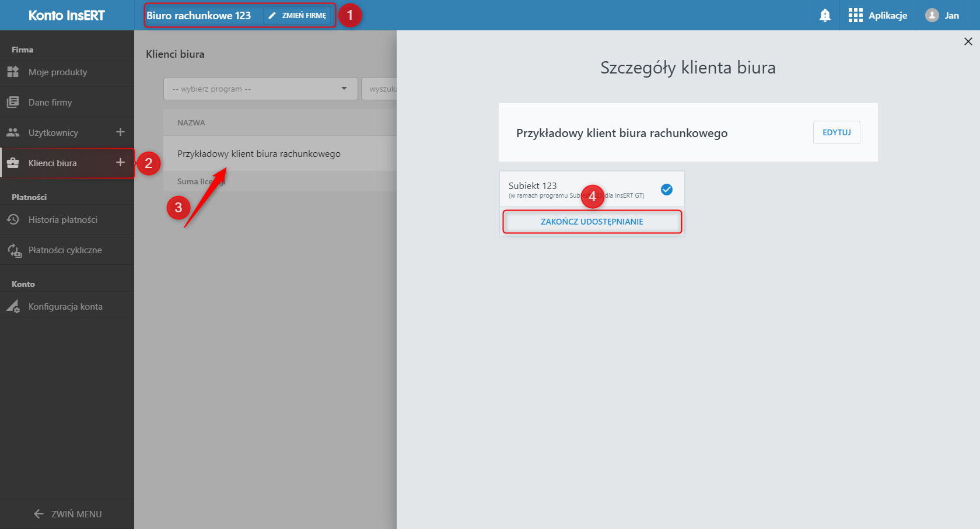Click ZAKOŃCZ UDOSTĘPNIANIE button
980x529 pixels.
pos(592,222)
